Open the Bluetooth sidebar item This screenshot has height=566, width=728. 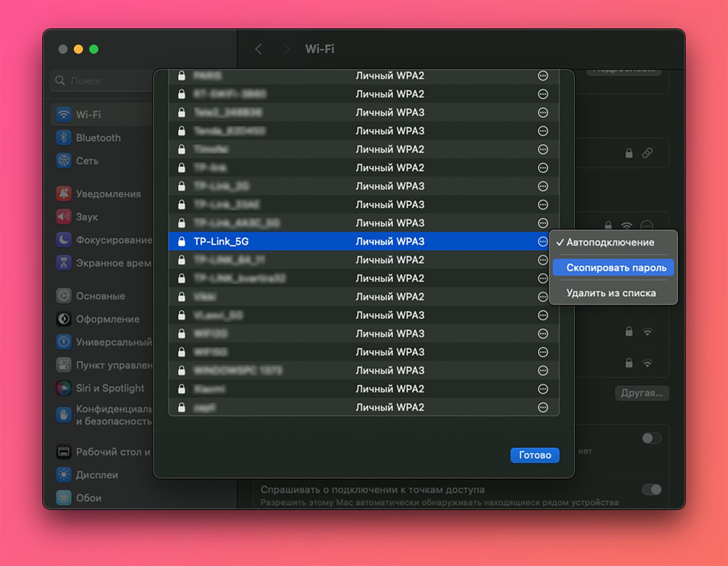(98, 138)
